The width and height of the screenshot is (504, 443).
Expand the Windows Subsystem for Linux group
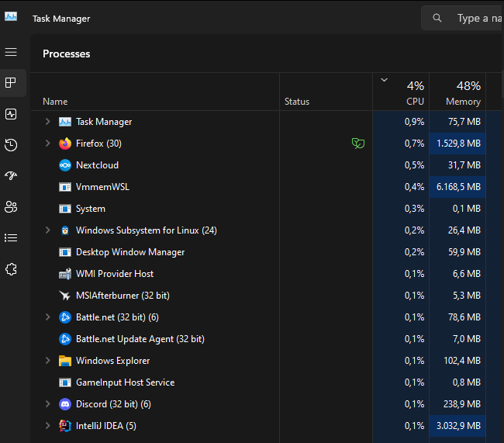47,230
